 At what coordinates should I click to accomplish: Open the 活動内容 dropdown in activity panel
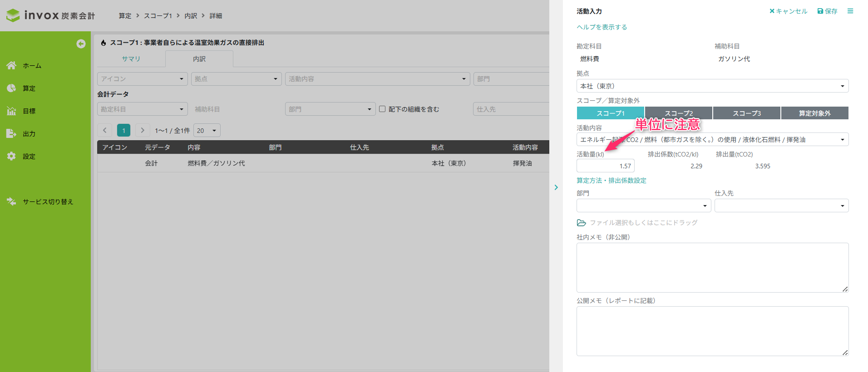click(x=712, y=140)
